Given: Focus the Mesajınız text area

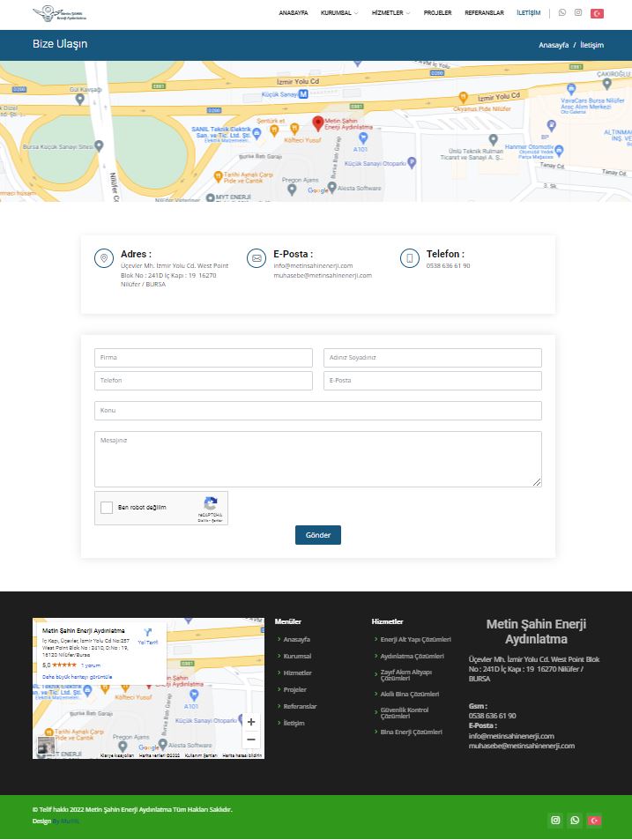Looking at the screenshot, I should pyautogui.click(x=317, y=458).
